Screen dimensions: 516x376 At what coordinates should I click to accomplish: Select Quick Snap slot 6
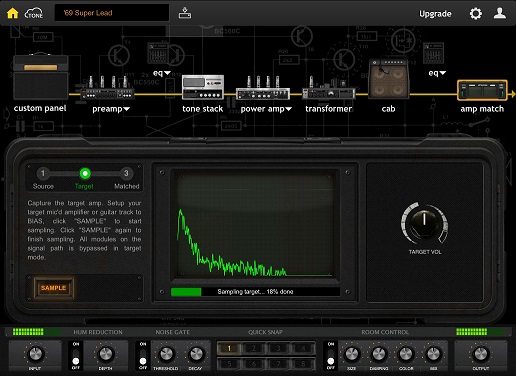(254, 364)
